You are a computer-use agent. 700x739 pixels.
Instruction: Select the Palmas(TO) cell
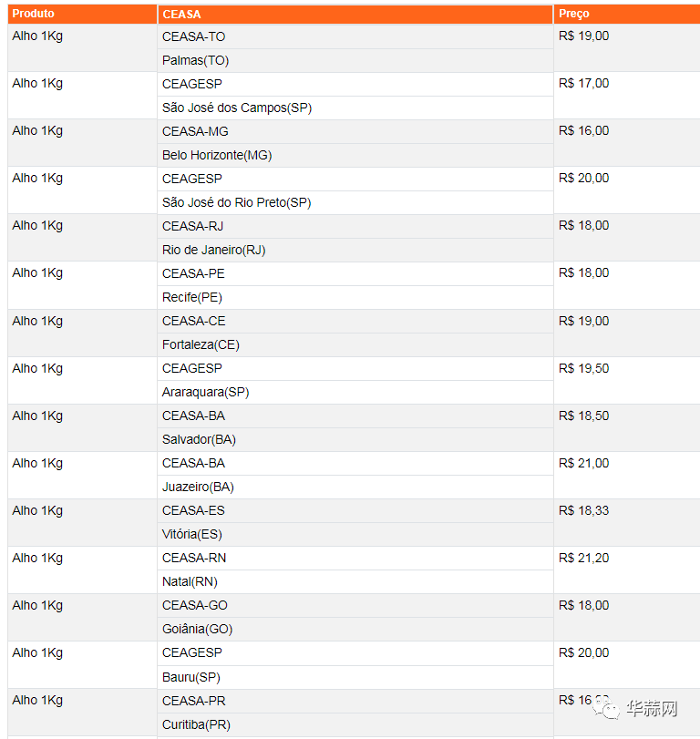(355, 60)
